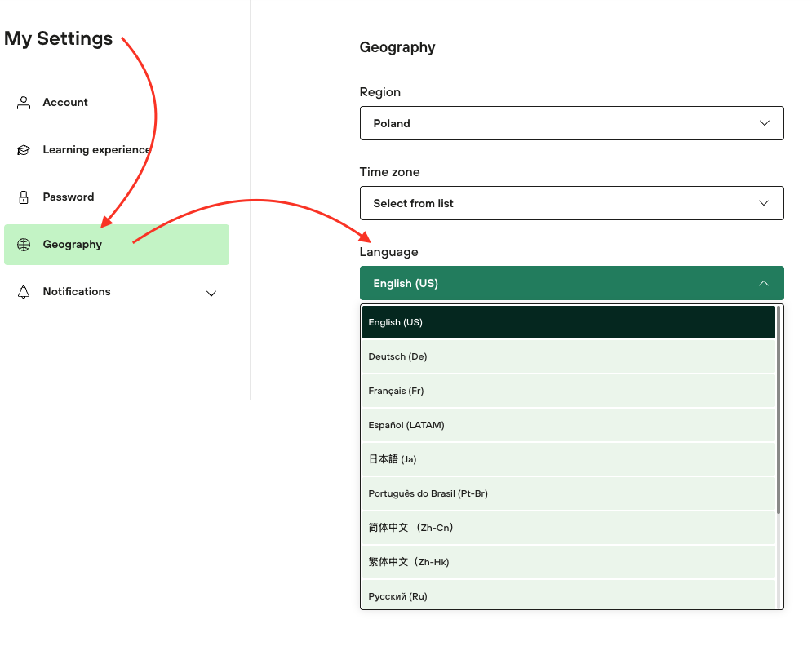Pick Español (LATAM) language option
Viewport: 812px width, 646px height.
pos(568,425)
